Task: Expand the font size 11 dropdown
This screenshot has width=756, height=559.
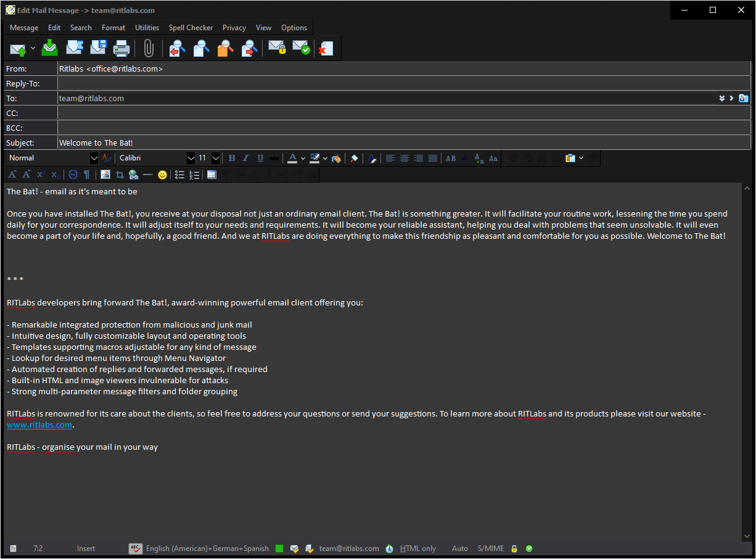Action: pyautogui.click(x=215, y=159)
